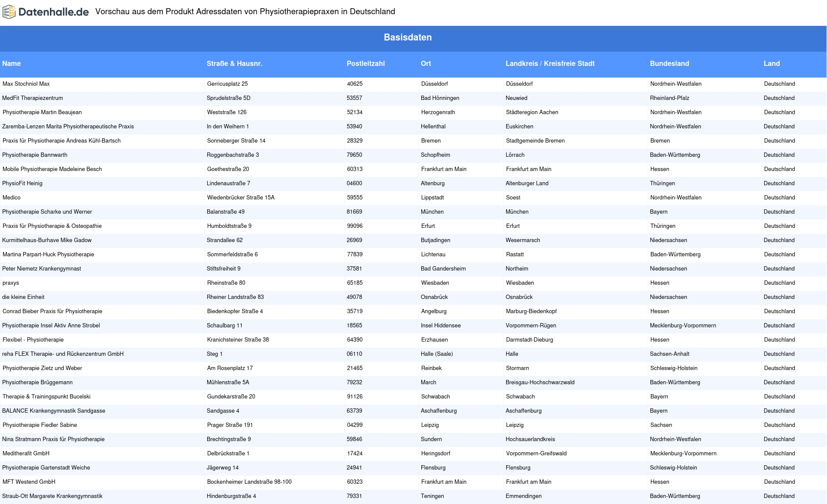Click Physiotherapie Insel Aktiv Anne Strobel
The height and width of the screenshot is (504, 827).
[x=51, y=326]
